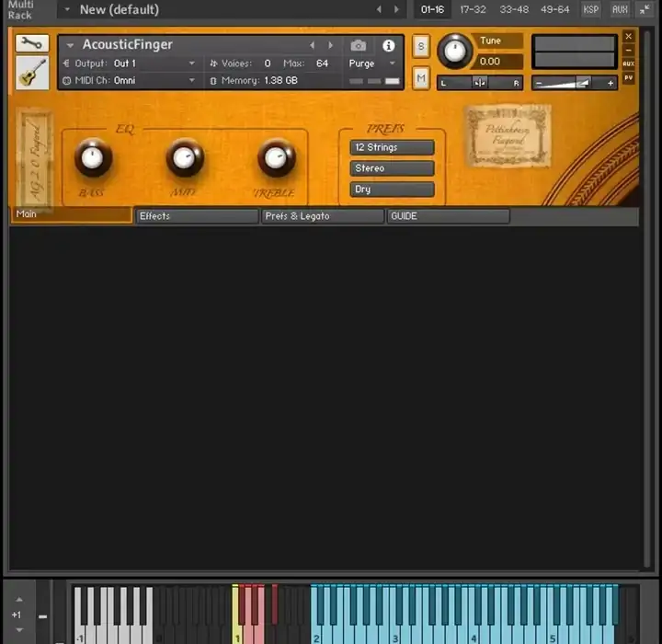
Task: Switch to rack page 33-48
Action: pyautogui.click(x=514, y=9)
